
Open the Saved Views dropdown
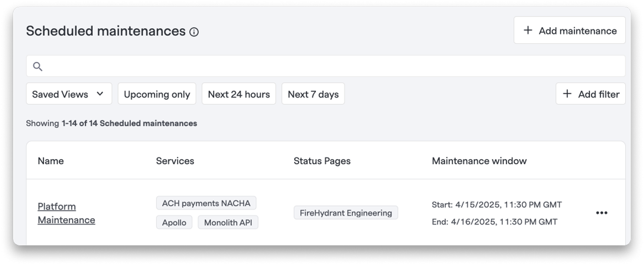69,94
